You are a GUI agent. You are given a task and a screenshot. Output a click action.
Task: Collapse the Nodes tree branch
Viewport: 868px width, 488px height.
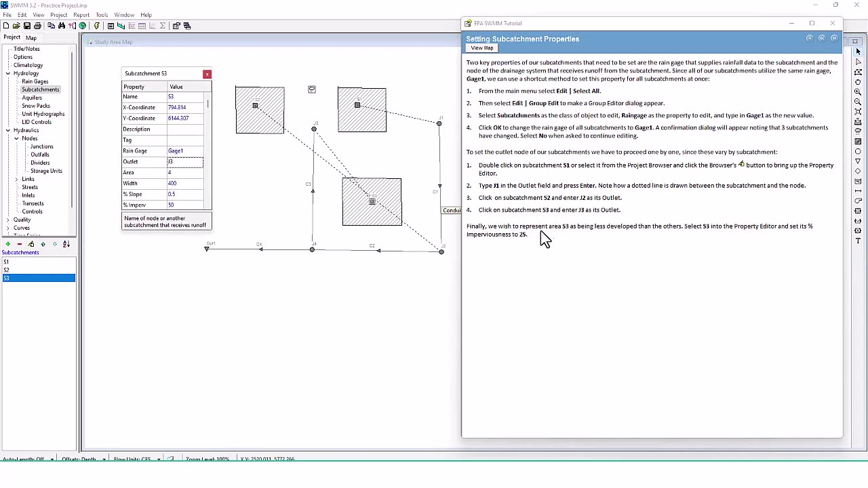(16, 138)
